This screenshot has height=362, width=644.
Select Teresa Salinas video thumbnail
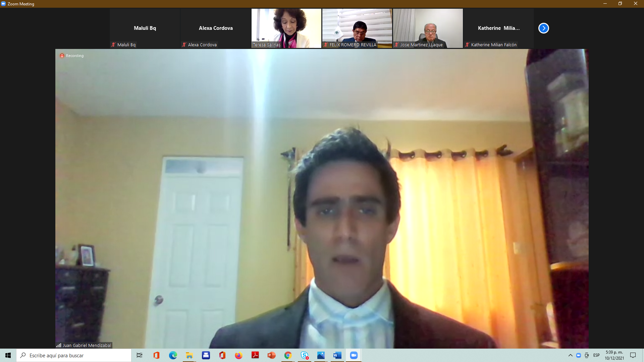(x=286, y=28)
